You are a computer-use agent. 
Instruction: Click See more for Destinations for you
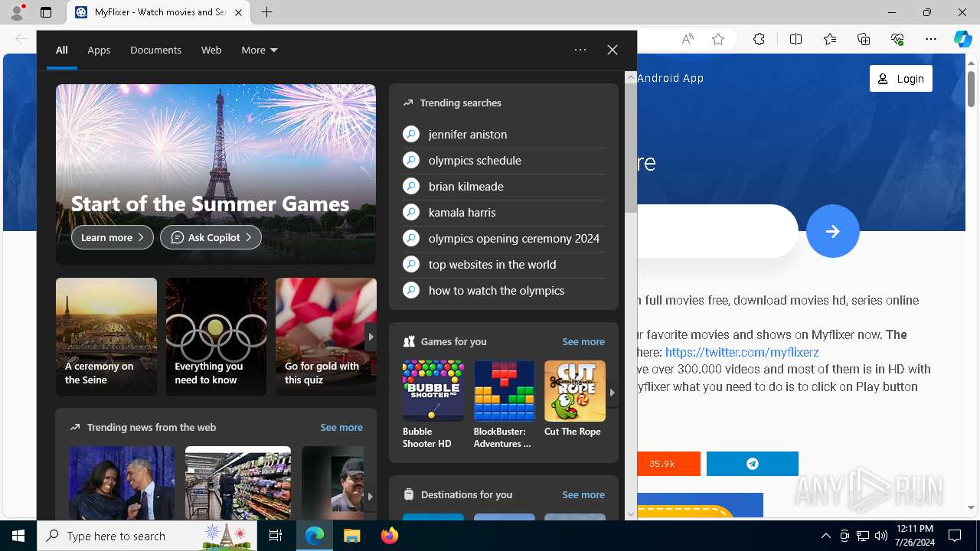point(583,494)
